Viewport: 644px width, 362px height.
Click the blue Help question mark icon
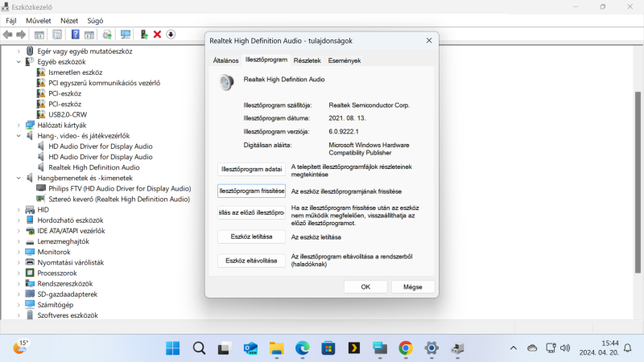coord(75,35)
